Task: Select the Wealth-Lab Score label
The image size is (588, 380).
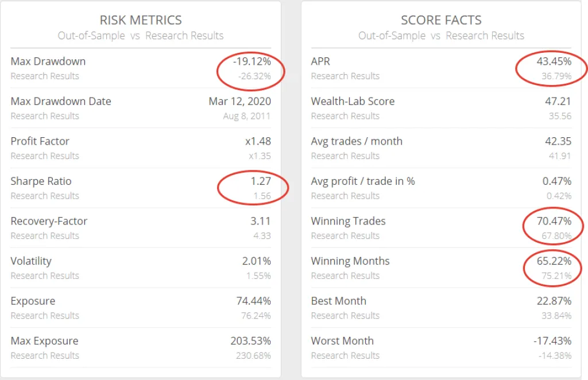Action: [x=353, y=102]
